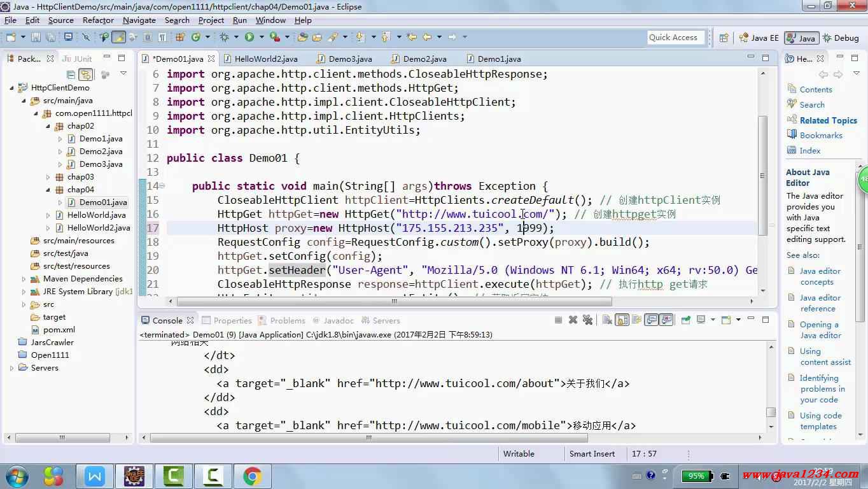The width and height of the screenshot is (868, 489).
Task: Click the New Java Class green C icon
Action: (195, 38)
